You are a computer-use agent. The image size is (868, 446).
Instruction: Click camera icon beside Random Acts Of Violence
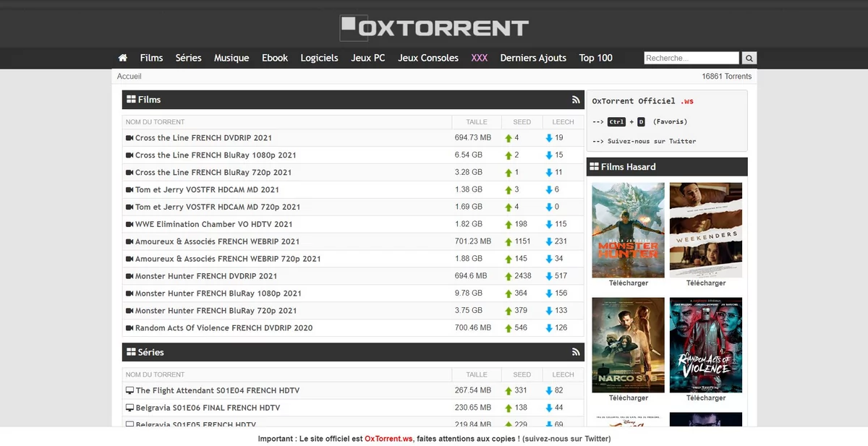pos(129,328)
